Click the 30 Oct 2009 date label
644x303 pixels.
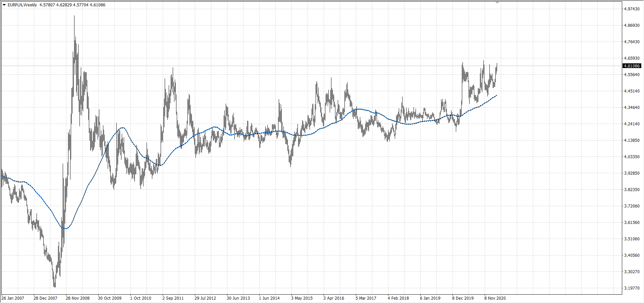[x=110, y=298]
